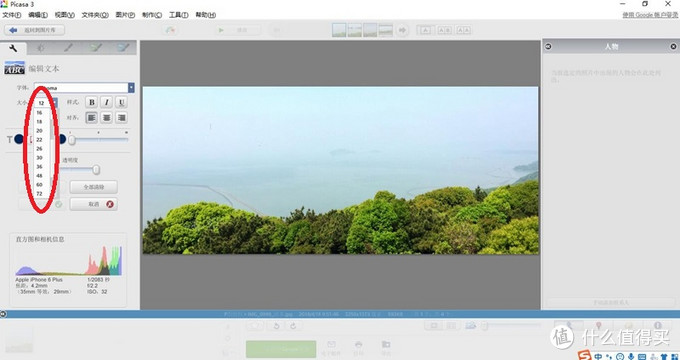Open the 工具(T) menu

click(x=178, y=15)
